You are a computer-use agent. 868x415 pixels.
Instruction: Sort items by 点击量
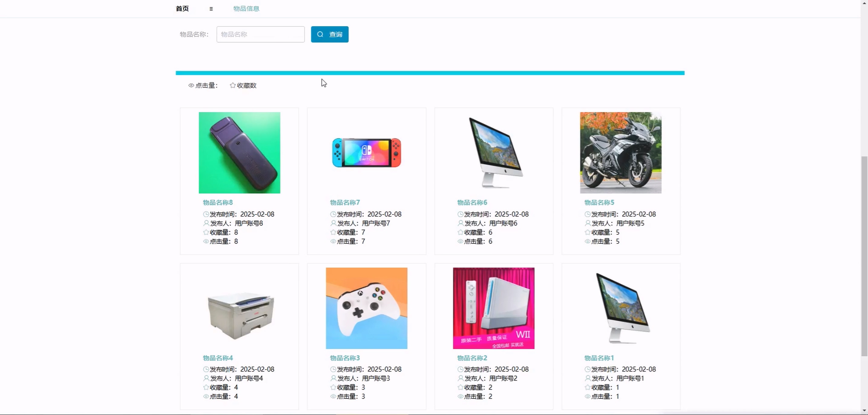(206, 86)
